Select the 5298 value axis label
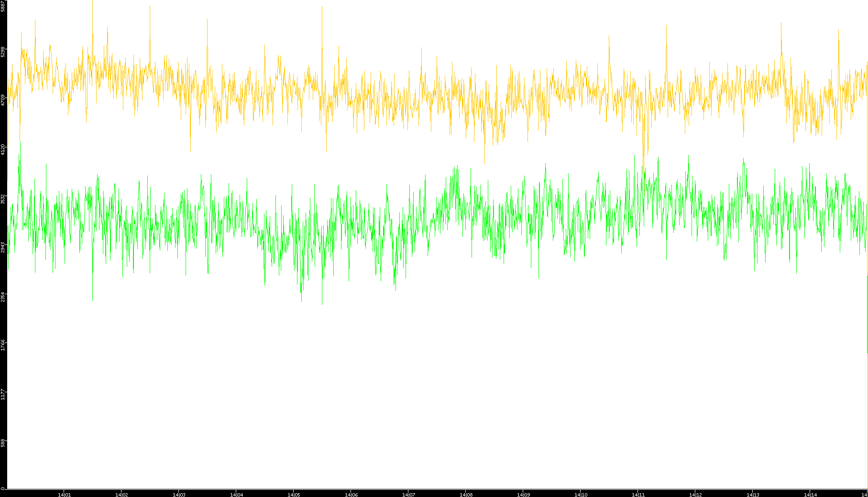Image resolution: width=868 pixels, height=497 pixels. click(x=3, y=52)
